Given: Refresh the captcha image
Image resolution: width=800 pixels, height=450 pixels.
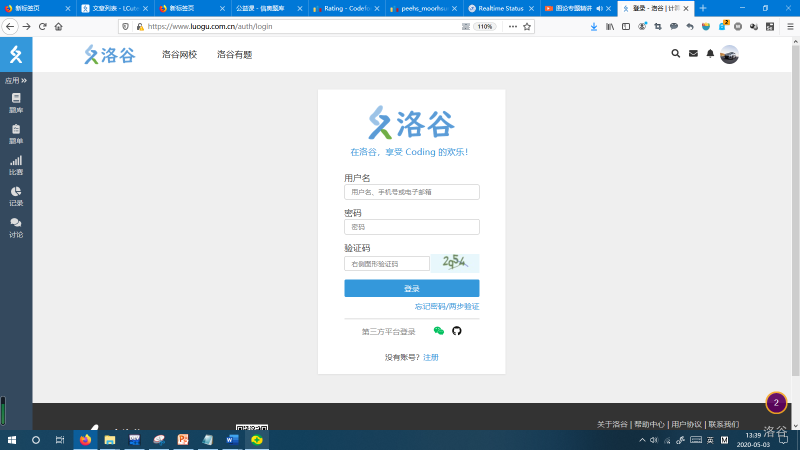Looking at the screenshot, I should 456,263.
